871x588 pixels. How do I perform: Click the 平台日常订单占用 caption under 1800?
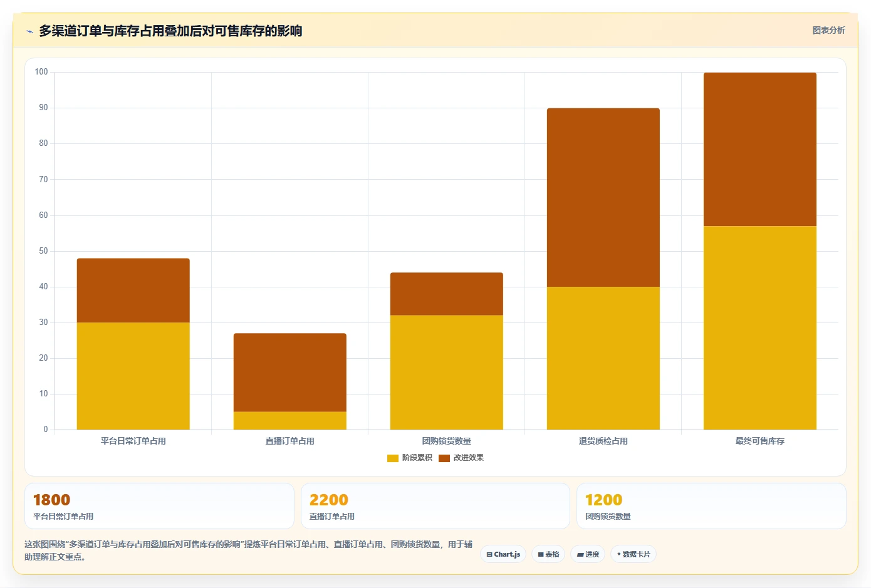(x=63, y=517)
